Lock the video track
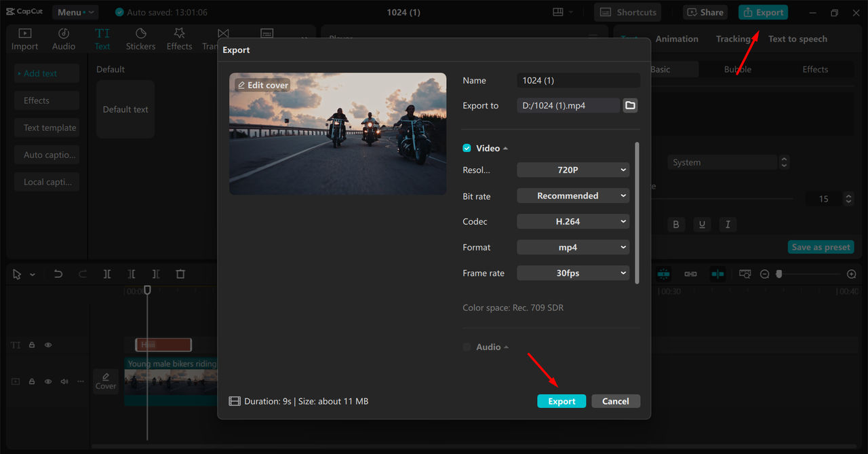Viewport: 868px width, 454px height. tap(32, 381)
